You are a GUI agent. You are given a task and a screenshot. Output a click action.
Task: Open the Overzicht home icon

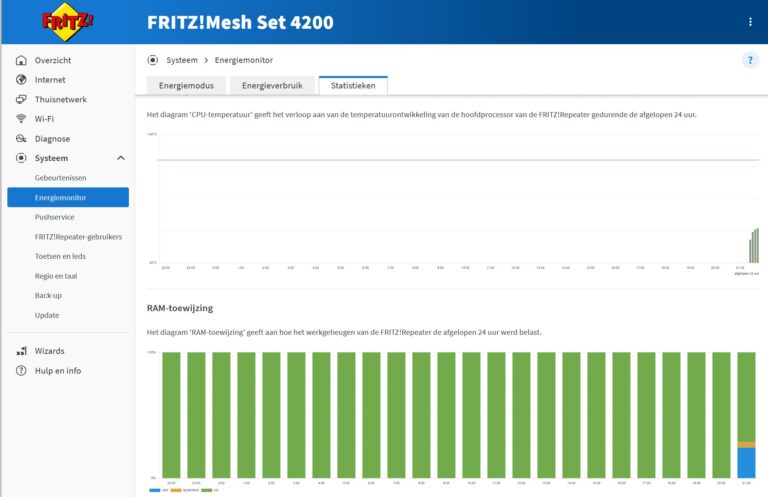coord(21,60)
